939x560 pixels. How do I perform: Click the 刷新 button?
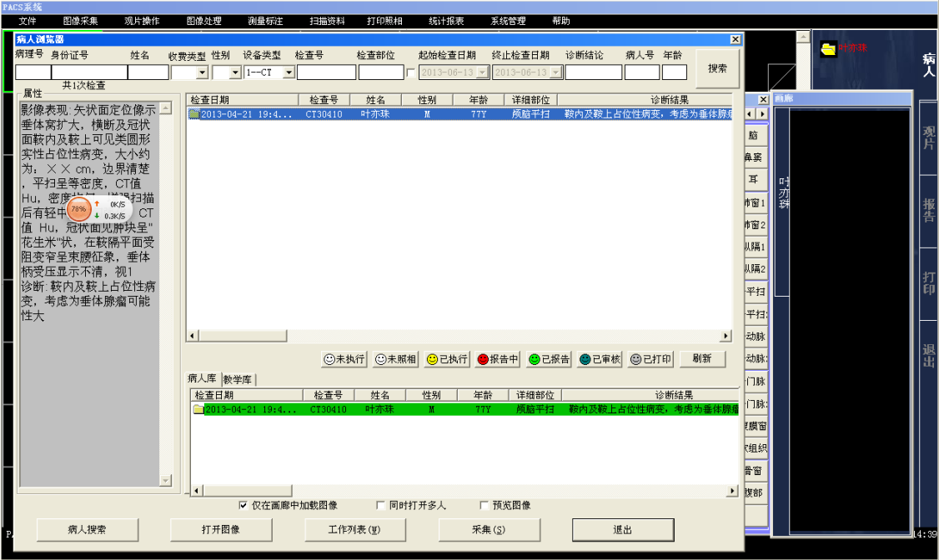(x=701, y=359)
